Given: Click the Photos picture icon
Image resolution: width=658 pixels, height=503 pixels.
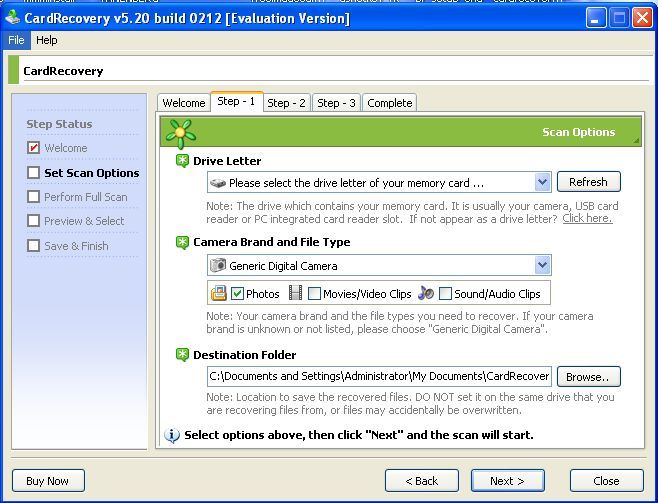Looking at the screenshot, I should coord(219,293).
